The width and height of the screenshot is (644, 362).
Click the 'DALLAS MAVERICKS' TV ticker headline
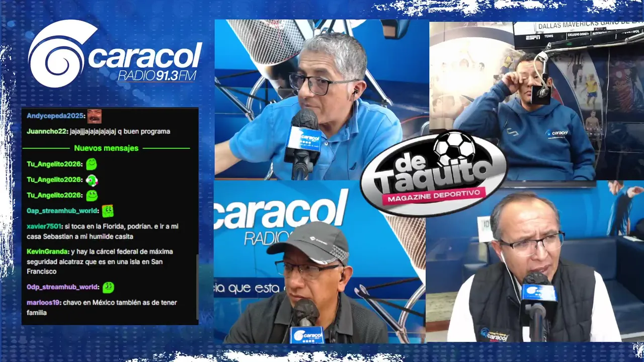[x=590, y=26]
